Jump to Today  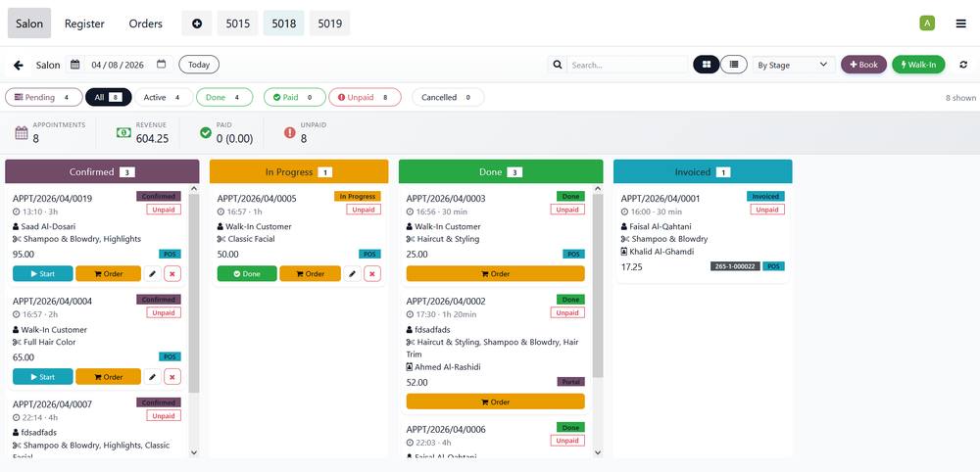pos(199,65)
